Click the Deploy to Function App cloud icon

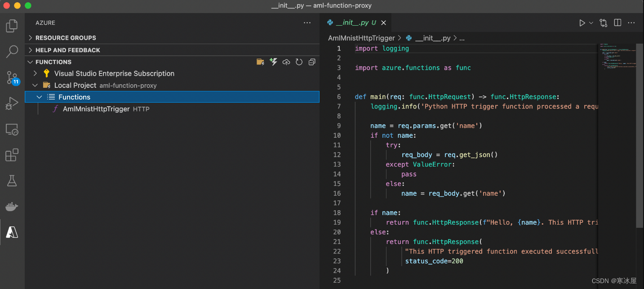(286, 62)
